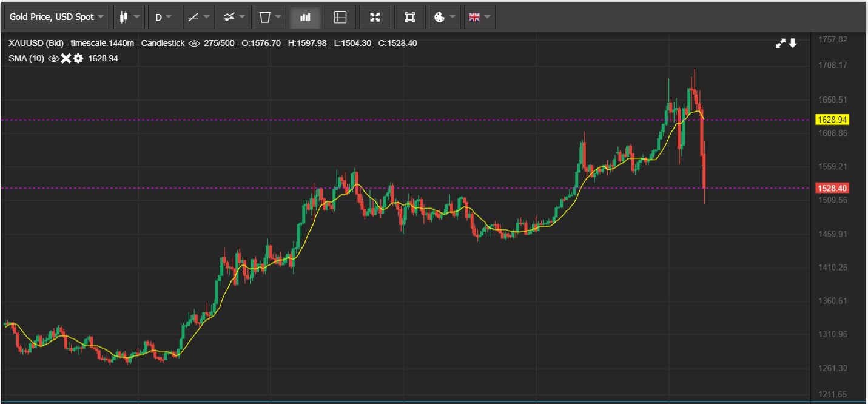
Task: Click the square frame fullscreen icon
Action: (410, 17)
